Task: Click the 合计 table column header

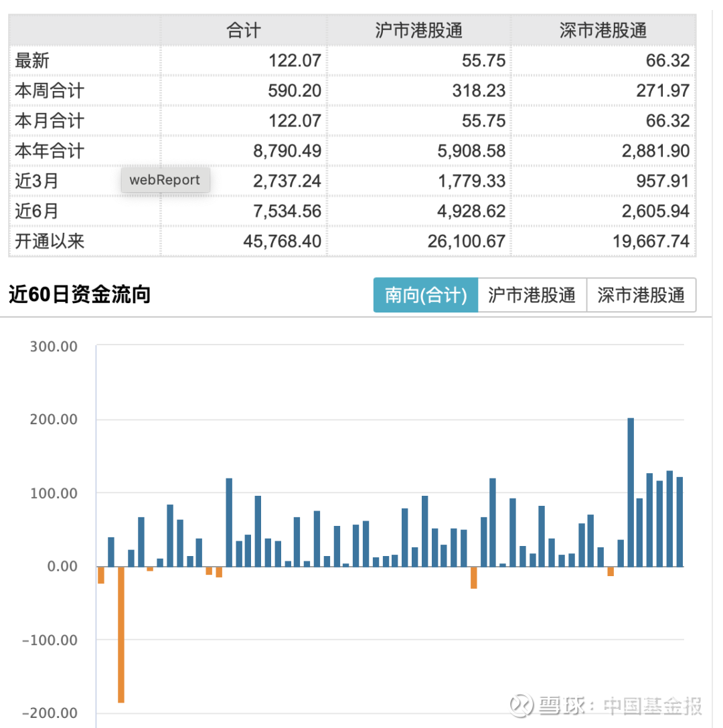Action: coord(244,30)
